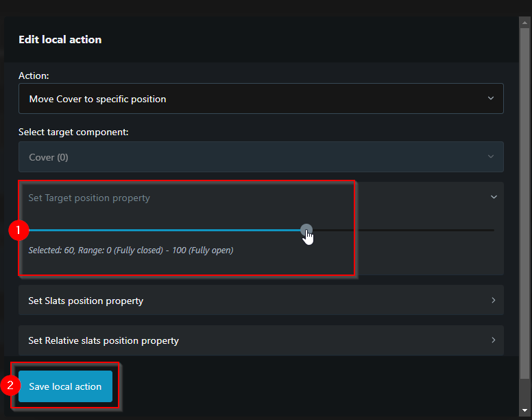Click the Edit local action heading
This screenshot has width=532, height=420.
pyautogui.click(x=60, y=40)
